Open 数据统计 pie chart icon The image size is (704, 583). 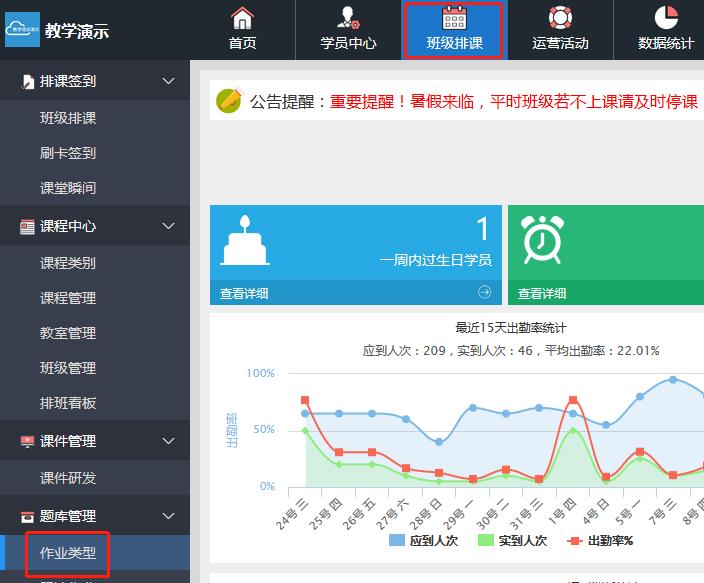pyautogui.click(x=666, y=18)
